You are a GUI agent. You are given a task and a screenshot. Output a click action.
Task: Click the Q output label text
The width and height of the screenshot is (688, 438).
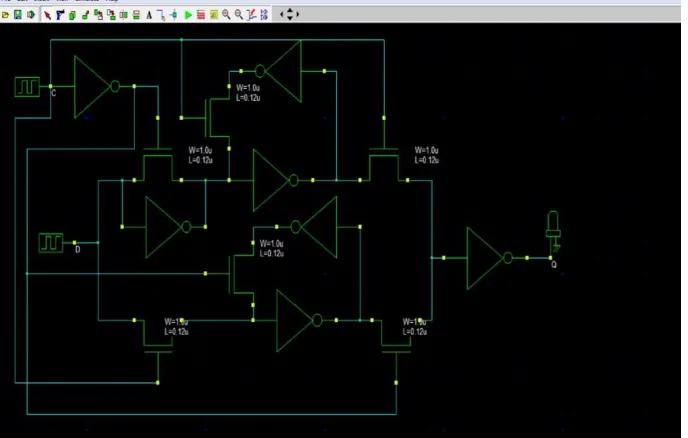(554, 265)
